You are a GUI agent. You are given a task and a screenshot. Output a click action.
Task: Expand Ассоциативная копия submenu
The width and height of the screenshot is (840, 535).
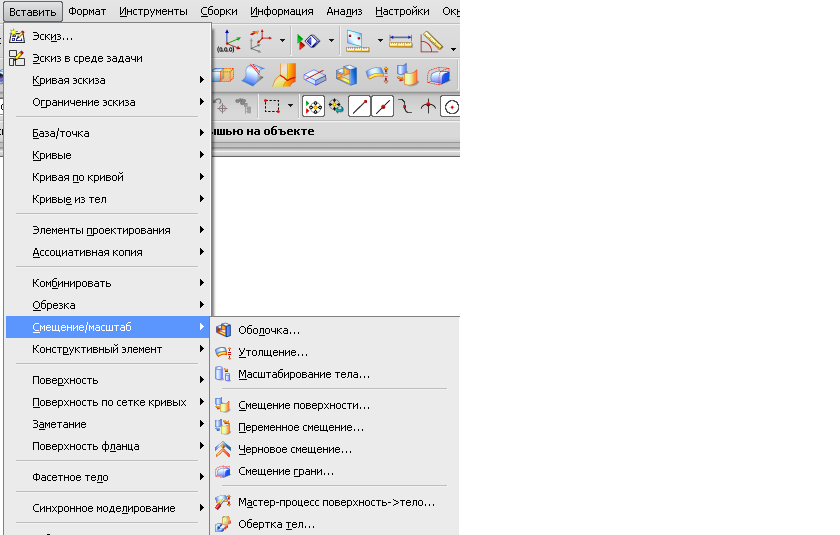(108, 252)
